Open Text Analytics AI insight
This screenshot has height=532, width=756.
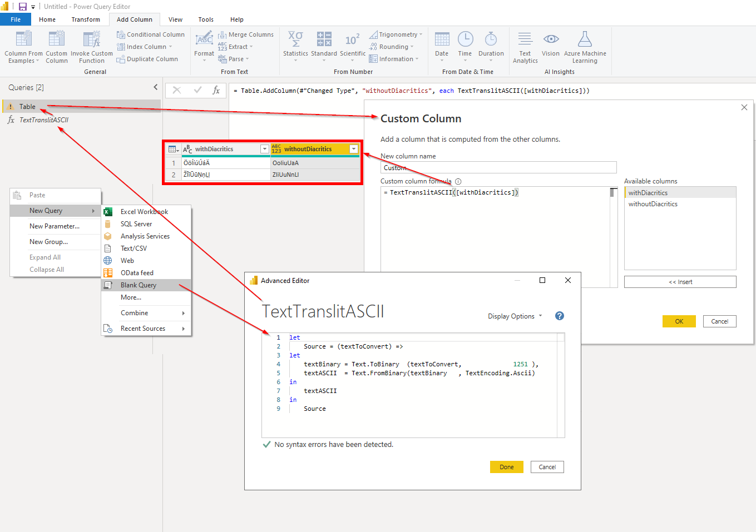point(525,47)
